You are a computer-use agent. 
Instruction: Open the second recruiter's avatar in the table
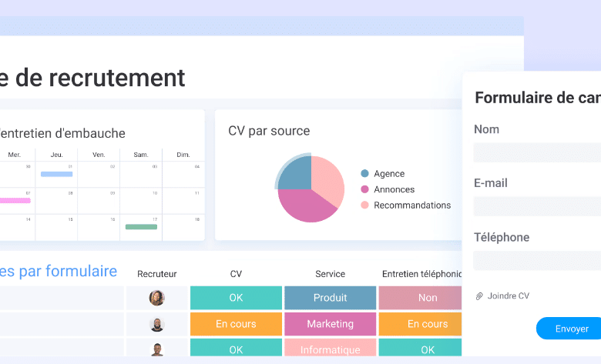coord(157,324)
